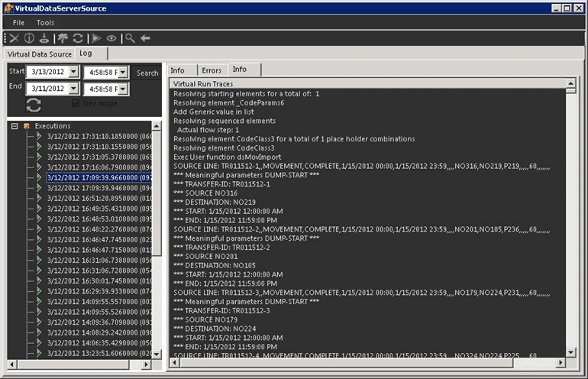Click the Executions root node icon
This screenshot has height=379, width=588.
(27, 126)
